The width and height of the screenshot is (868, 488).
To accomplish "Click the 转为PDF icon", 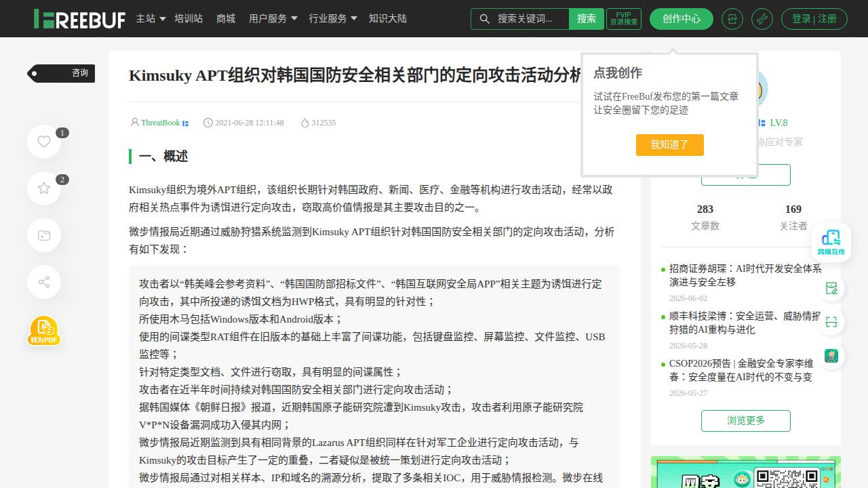I will [x=44, y=331].
